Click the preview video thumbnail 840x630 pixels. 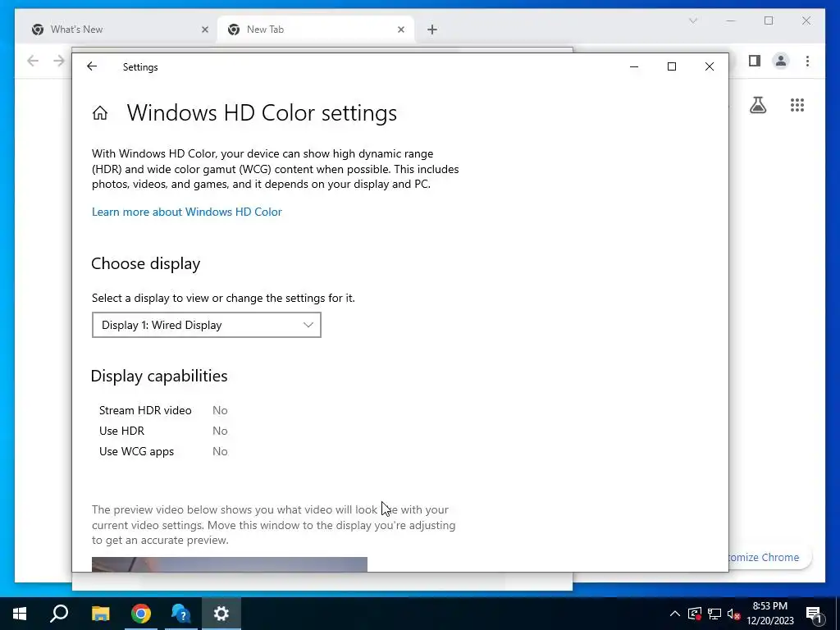coord(230,564)
